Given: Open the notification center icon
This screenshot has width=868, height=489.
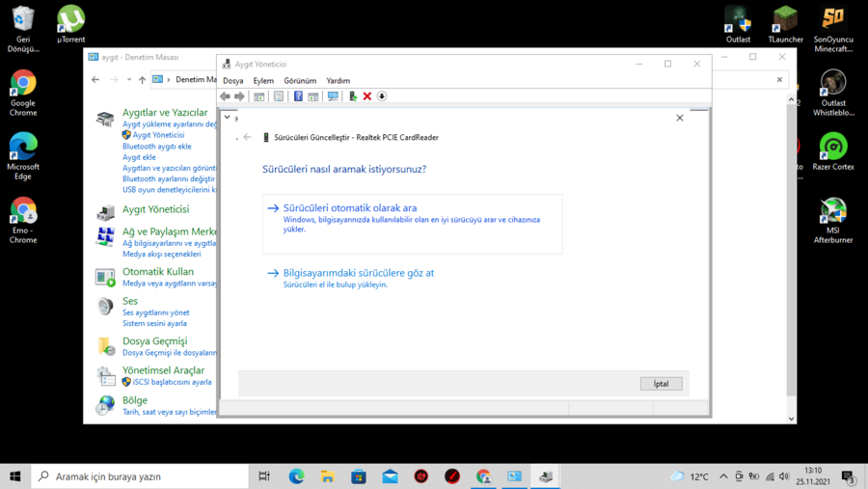Looking at the screenshot, I should click(x=849, y=476).
